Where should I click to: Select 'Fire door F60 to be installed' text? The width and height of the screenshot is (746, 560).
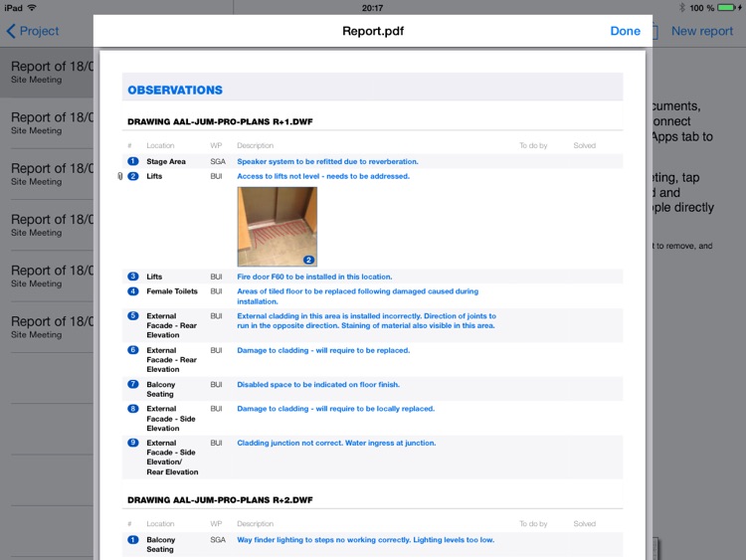[314, 277]
